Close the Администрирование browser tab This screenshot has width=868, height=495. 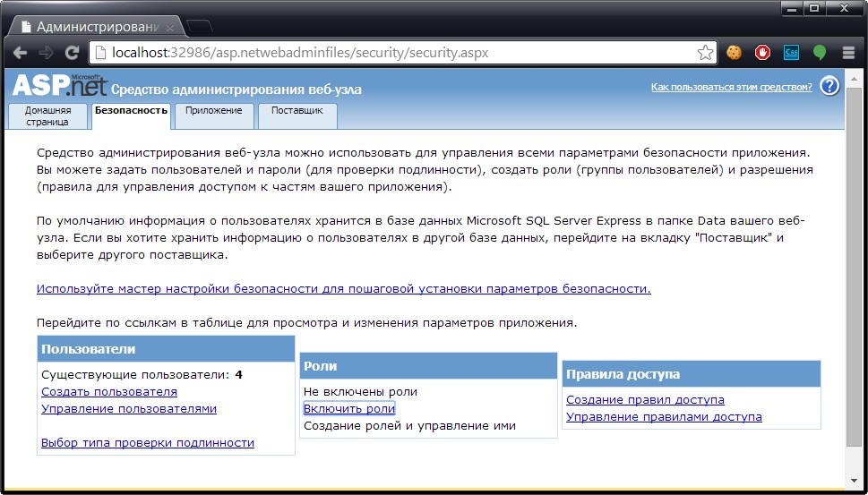[170, 27]
